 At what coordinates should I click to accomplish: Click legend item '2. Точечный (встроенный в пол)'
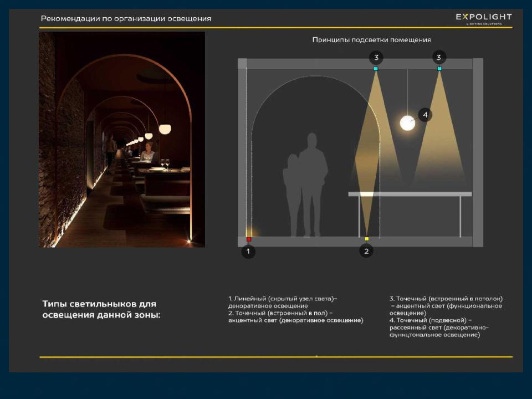[295, 316]
